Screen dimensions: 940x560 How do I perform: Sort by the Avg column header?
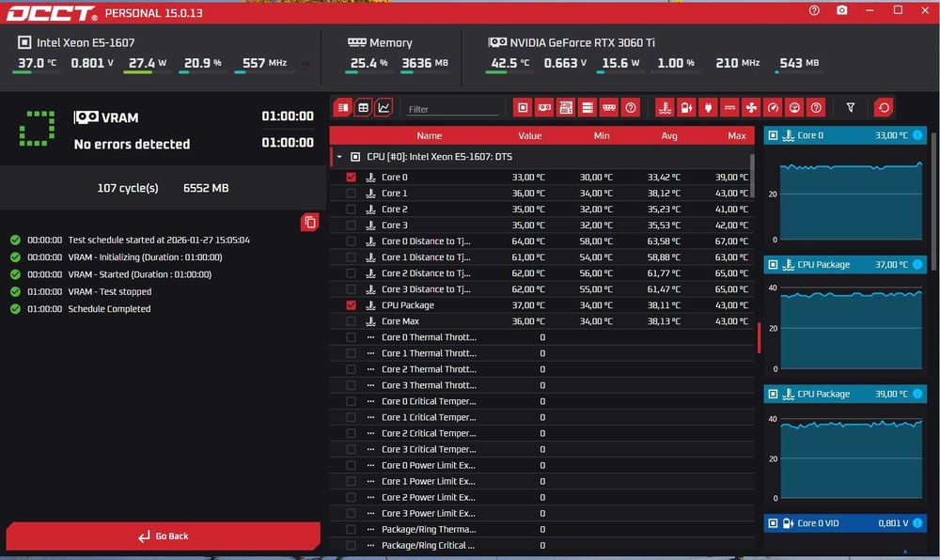[x=669, y=136]
